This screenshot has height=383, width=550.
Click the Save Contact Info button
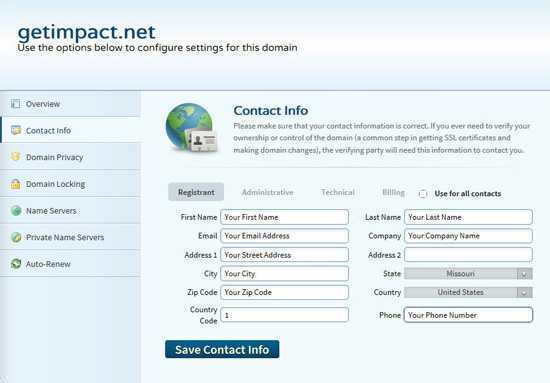pyautogui.click(x=222, y=349)
